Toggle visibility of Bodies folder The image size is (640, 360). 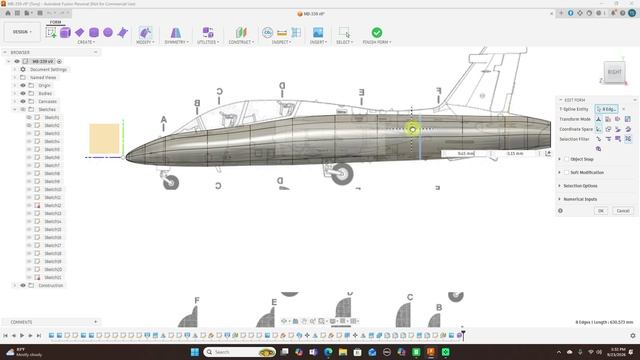pos(23,93)
